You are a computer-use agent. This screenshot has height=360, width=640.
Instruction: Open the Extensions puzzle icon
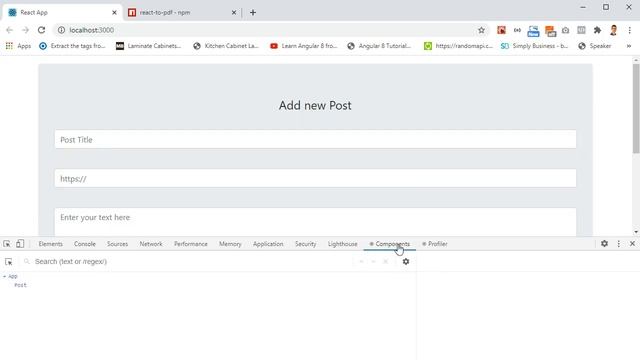tap(597, 30)
